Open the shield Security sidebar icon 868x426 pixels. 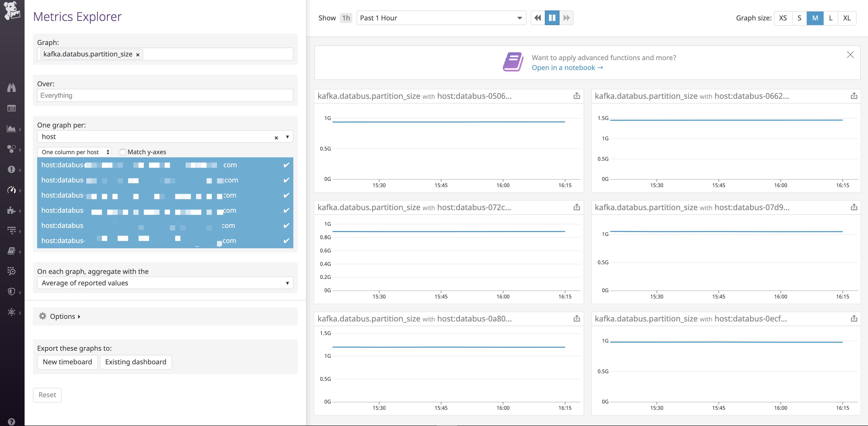12,292
